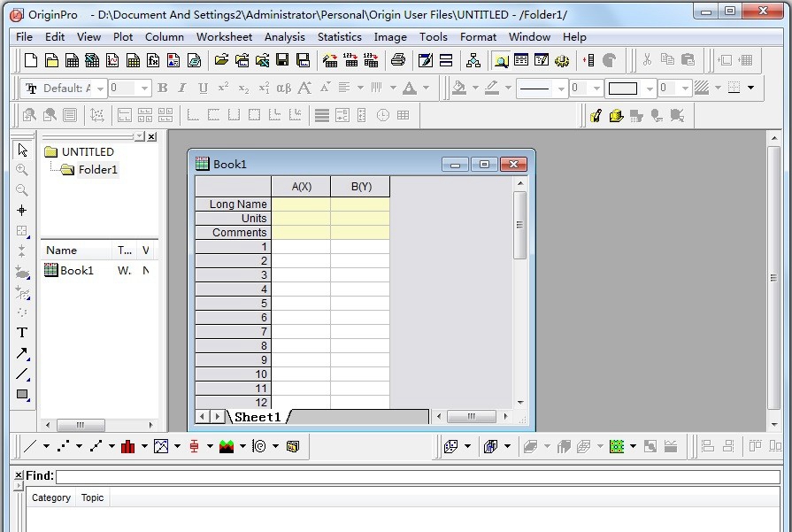Expand the font color dropdown arrow
Screen dimensions: 792x532
[427, 88]
